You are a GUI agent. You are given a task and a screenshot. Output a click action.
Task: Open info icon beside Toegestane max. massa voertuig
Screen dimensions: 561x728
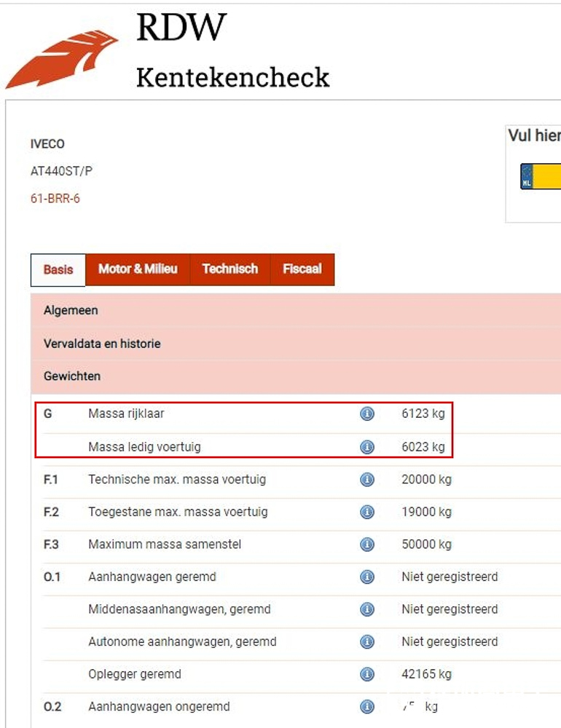pos(367,512)
